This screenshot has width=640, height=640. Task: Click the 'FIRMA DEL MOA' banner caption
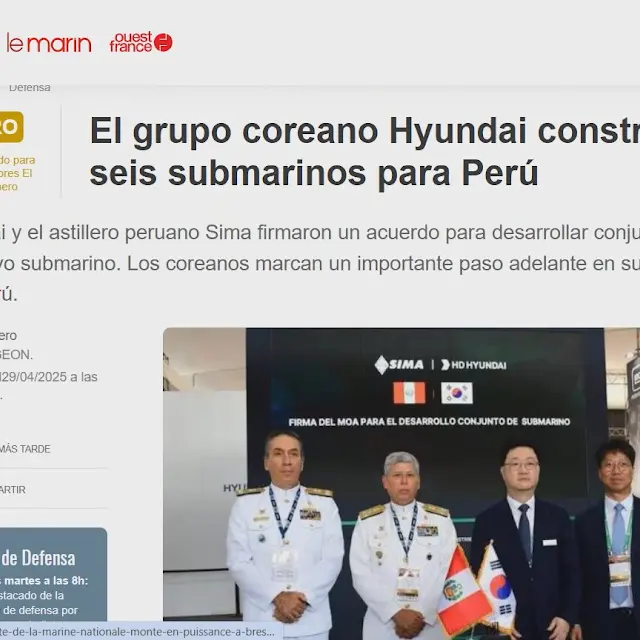[430, 422]
